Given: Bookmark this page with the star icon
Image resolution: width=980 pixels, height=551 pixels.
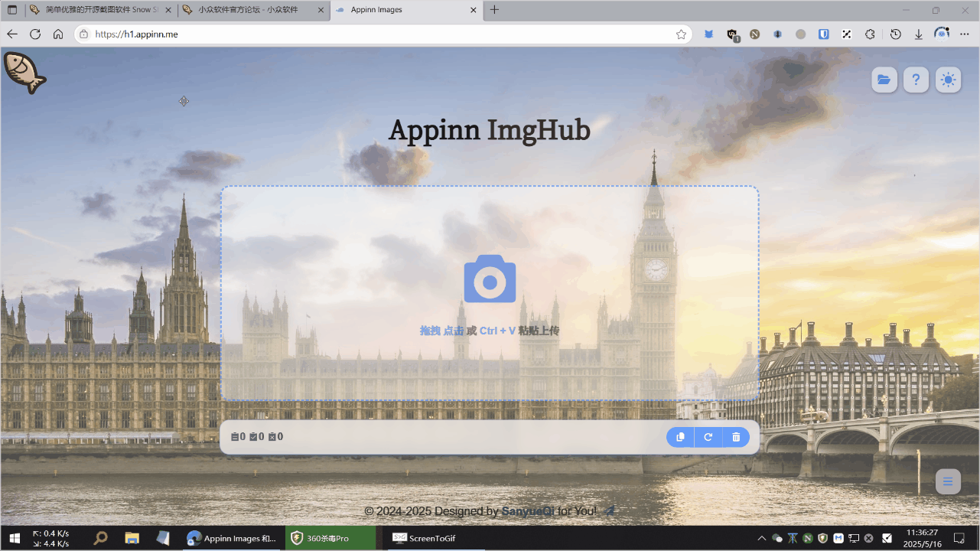Looking at the screenshot, I should coord(681,34).
